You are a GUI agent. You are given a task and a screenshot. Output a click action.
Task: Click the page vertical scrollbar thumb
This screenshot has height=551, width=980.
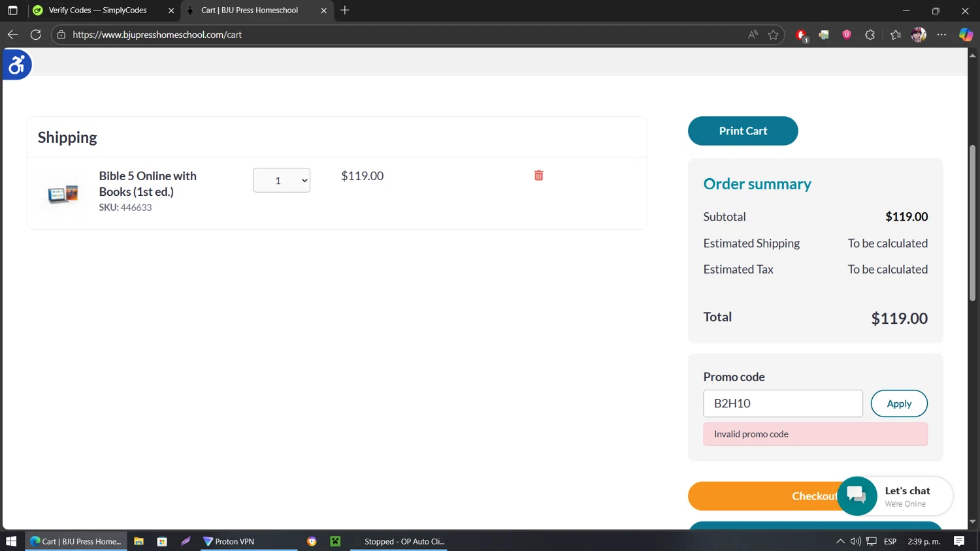click(972, 223)
